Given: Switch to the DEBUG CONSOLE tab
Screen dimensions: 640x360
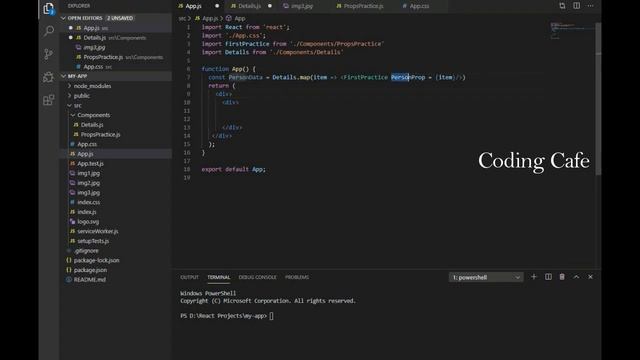Looking at the screenshot, I should [258, 277].
